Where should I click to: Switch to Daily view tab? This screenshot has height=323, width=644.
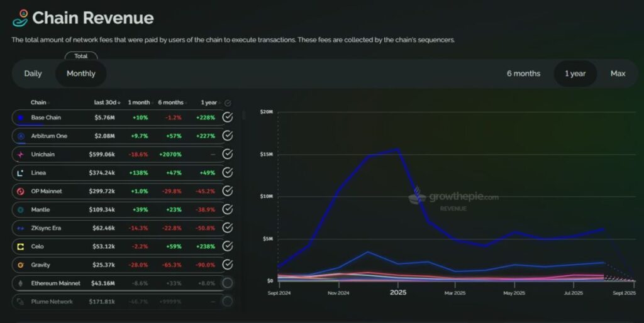(x=33, y=74)
